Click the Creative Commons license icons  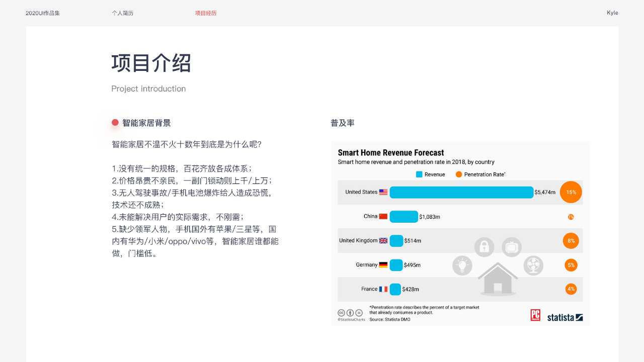pos(350,312)
